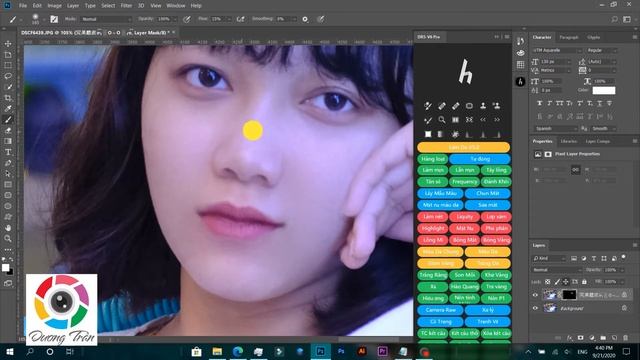Open the font style Regular dropdown
Screen dimensions: 640x360
[601, 50]
